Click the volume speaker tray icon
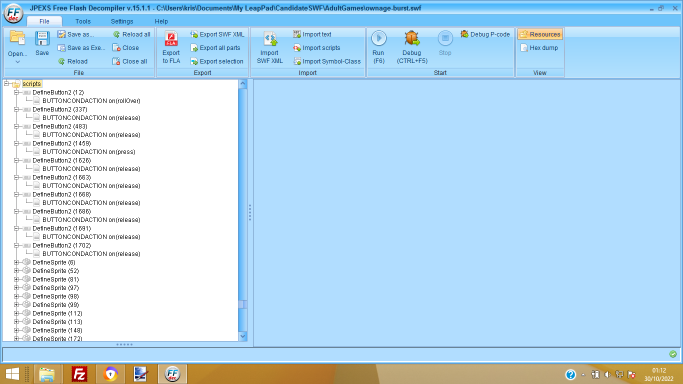 (x=607, y=374)
